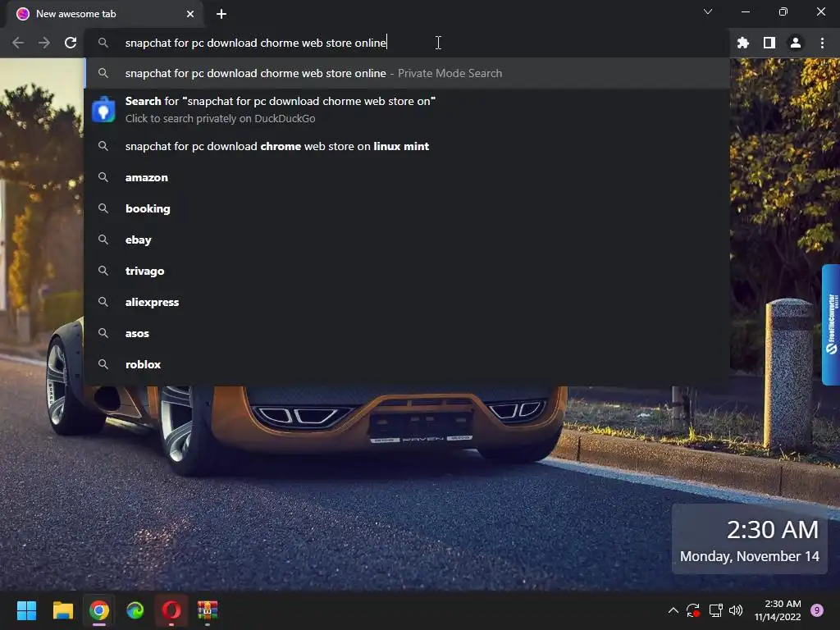Click the address bar search field
840x630 pixels.
[407, 43]
